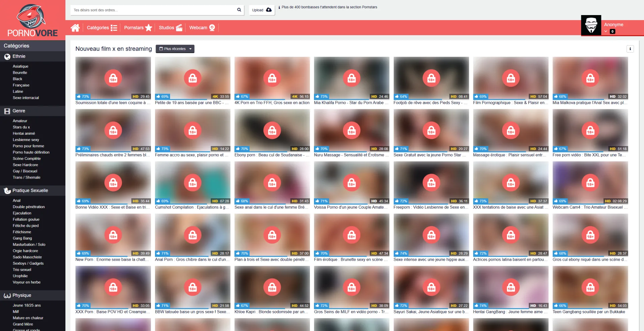Click the star icon beside Pornstars
644x331 pixels.
149,28
